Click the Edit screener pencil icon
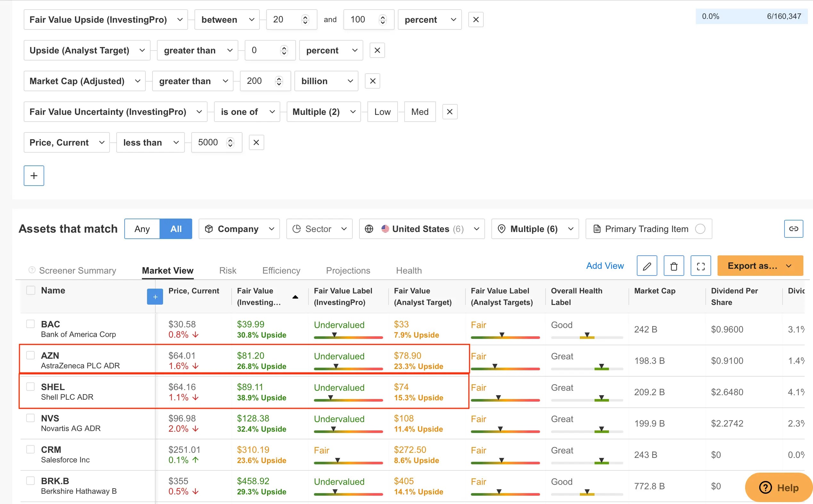The image size is (813, 504). pos(646,265)
